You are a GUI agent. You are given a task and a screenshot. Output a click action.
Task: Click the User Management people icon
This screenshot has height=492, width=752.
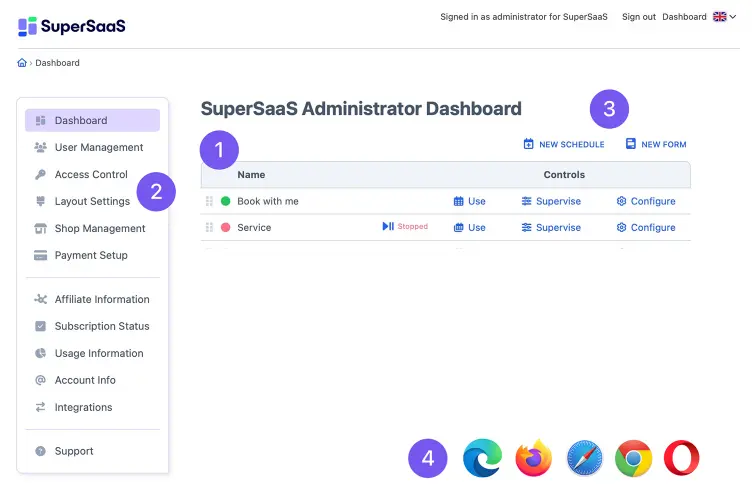[x=40, y=147]
